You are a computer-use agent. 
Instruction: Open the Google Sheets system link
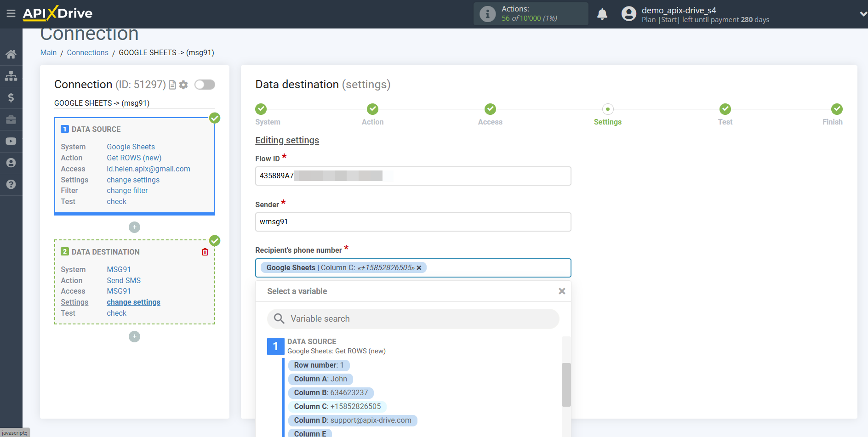coord(131,147)
